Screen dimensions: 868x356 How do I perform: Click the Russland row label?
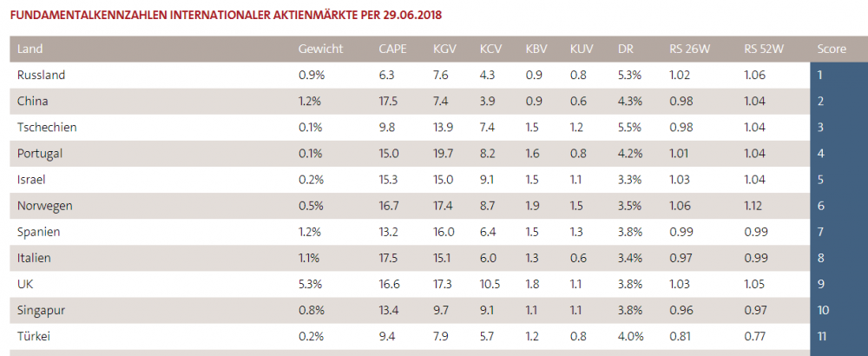pos(41,76)
